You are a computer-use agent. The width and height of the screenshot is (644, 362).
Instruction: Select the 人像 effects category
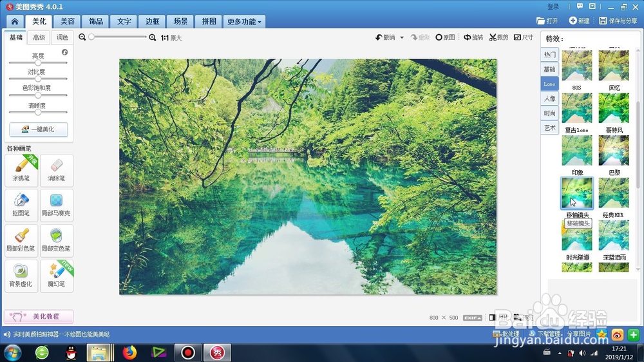(x=549, y=98)
